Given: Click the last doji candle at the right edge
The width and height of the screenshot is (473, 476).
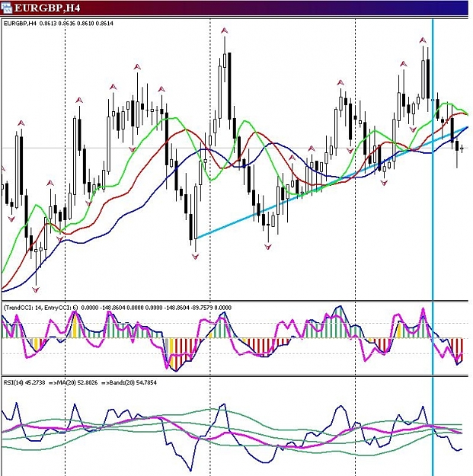Looking at the screenshot, I should point(462,149).
